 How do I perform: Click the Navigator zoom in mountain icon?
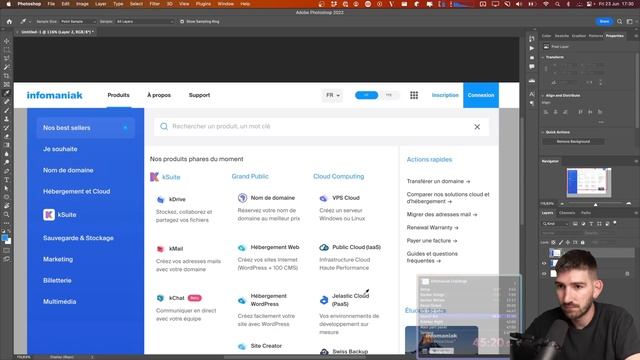[629, 203]
